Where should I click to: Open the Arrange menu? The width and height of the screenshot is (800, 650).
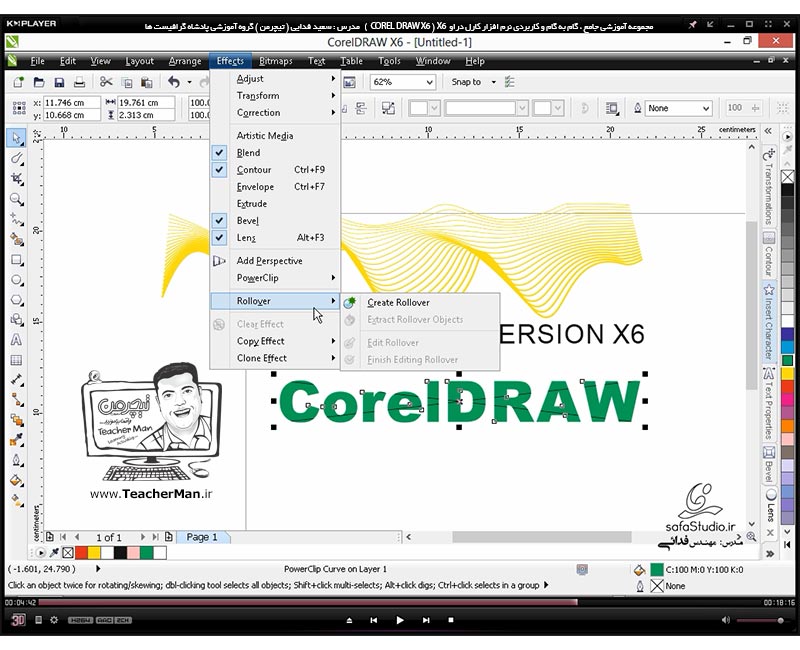pos(185,61)
